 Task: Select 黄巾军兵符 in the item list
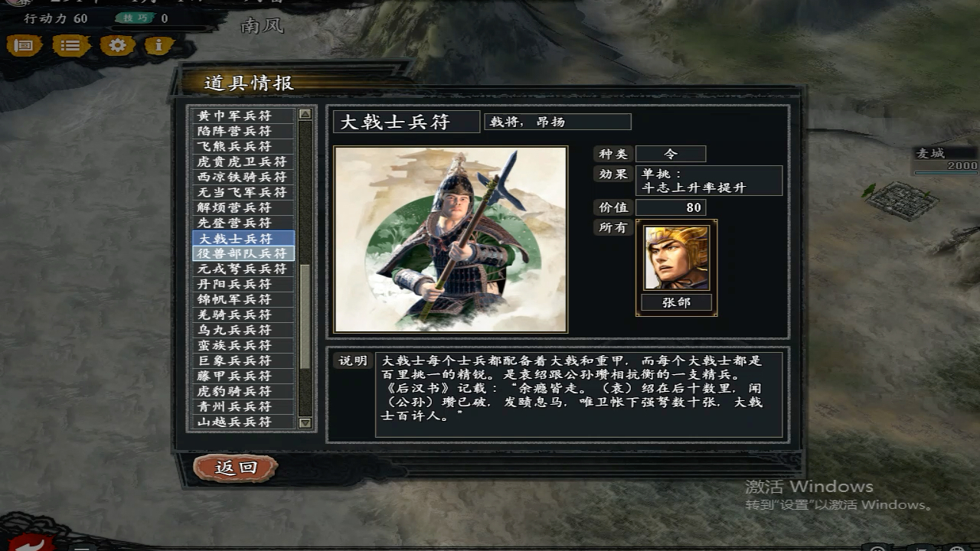243,116
